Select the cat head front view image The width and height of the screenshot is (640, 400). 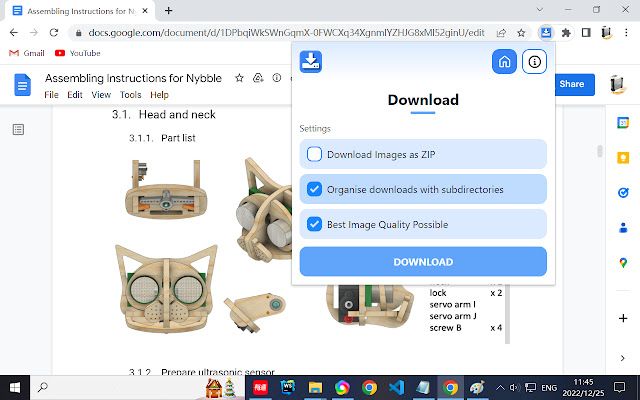tap(166, 288)
